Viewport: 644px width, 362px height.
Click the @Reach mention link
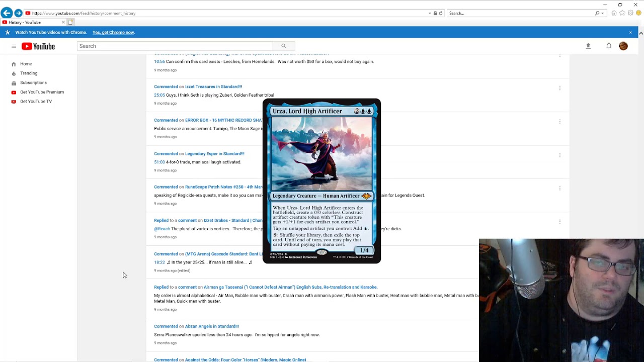(x=162, y=229)
